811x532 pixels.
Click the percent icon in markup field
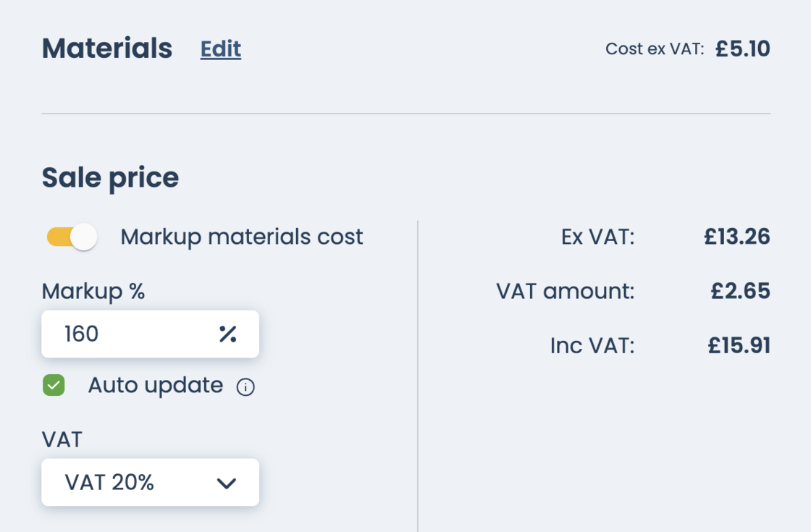point(227,334)
